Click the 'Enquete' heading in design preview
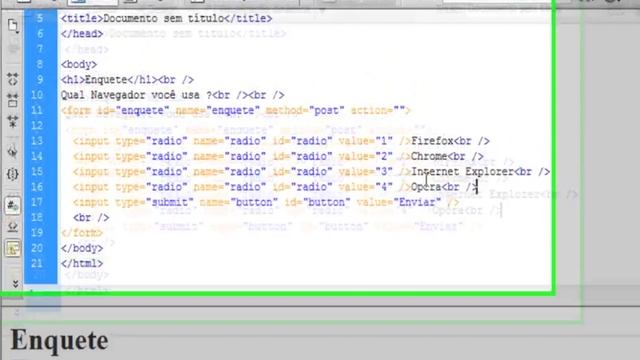Screen dimensions: 640x360 [60, 340]
